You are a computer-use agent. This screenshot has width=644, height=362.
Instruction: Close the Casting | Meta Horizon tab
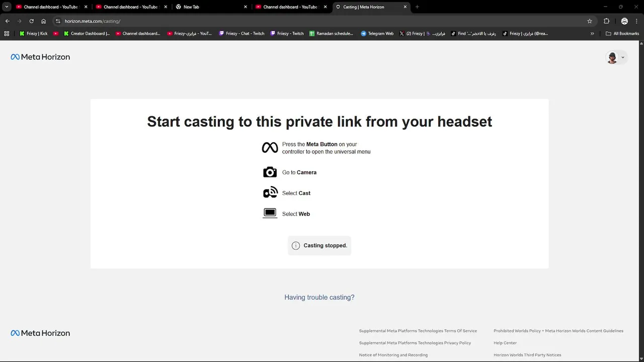point(405,7)
